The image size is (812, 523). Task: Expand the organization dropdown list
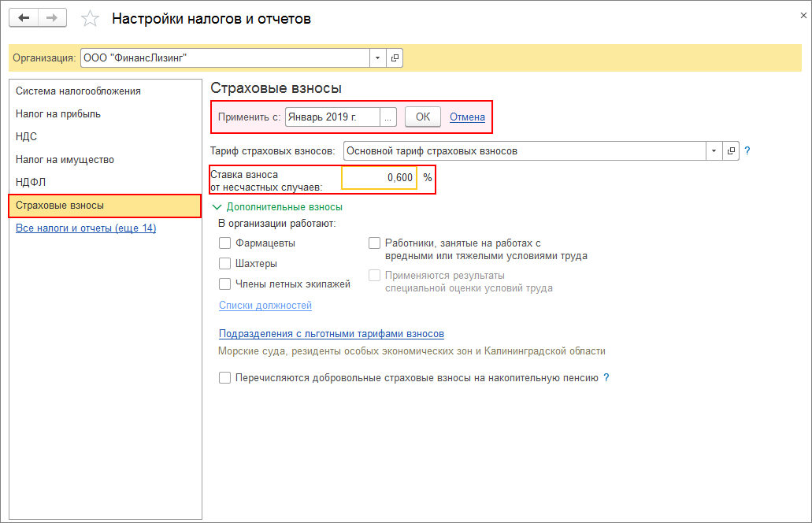pos(377,57)
